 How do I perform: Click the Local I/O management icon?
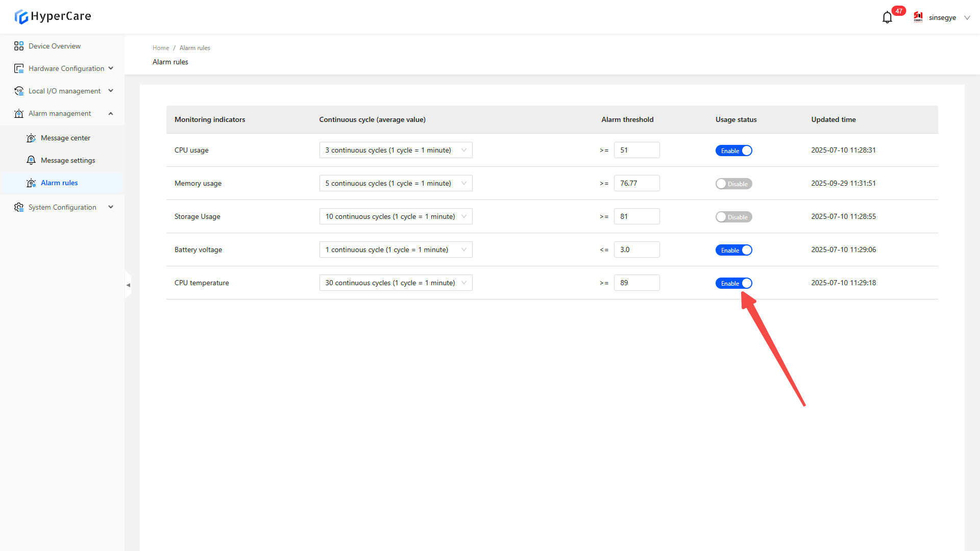[x=19, y=91]
